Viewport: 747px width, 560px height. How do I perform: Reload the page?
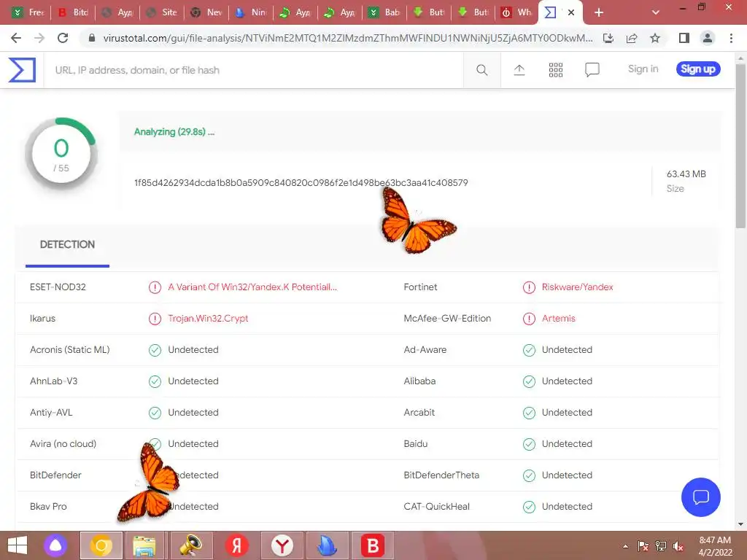pyautogui.click(x=63, y=38)
